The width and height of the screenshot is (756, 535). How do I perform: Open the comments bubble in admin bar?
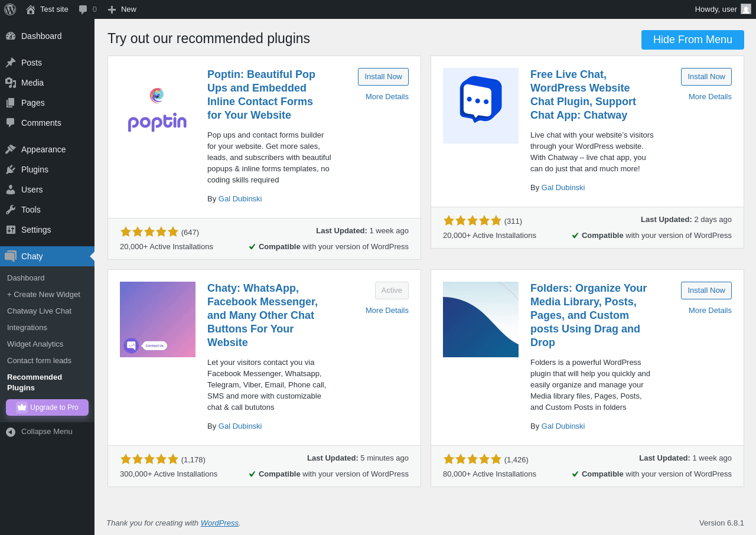87,9
